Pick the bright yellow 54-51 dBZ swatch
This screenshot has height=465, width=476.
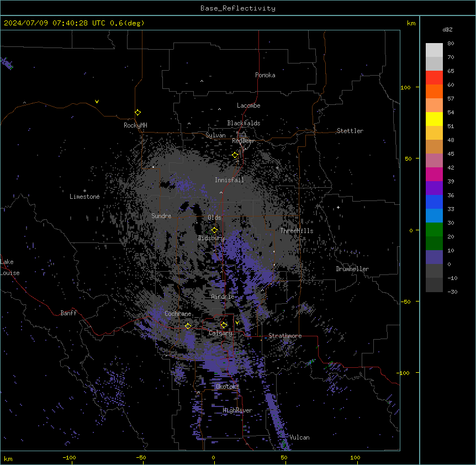(434, 119)
